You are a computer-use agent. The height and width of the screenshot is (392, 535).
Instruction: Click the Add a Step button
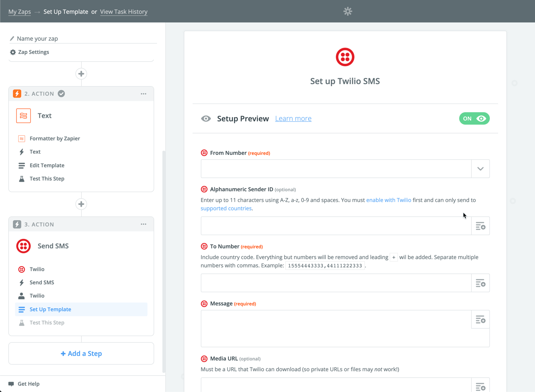pos(81,354)
